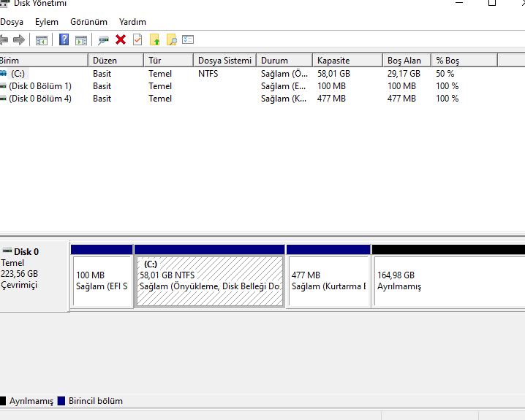
Task: Sort by the Kapasite column header
Action: click(348, 60)
